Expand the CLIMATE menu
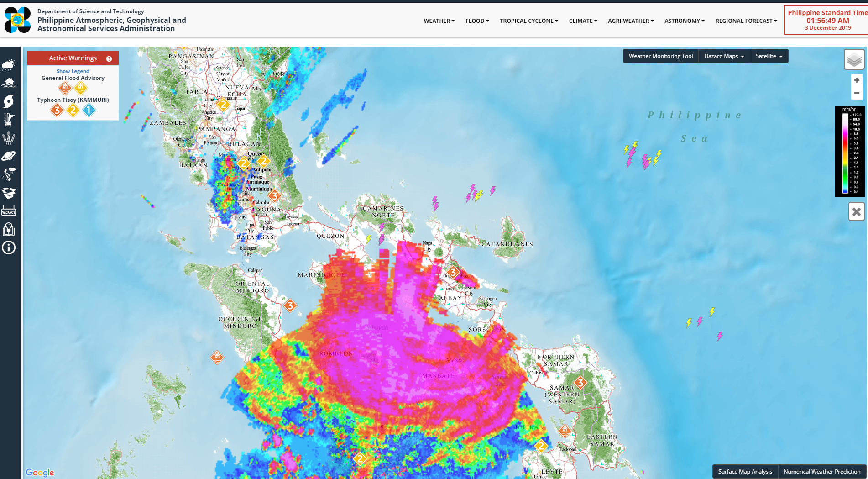868x479 pixels. [x=583, y=21]
